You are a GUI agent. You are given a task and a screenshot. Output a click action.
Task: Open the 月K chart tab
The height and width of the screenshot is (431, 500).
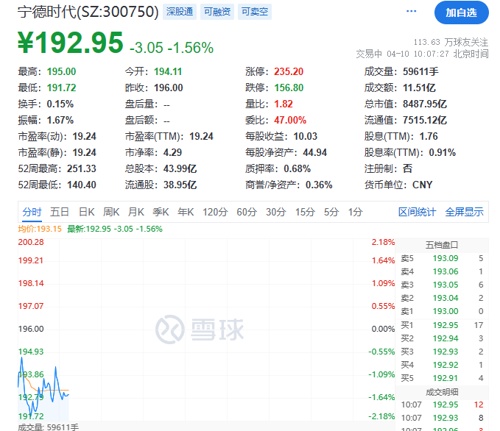point(136,212)
